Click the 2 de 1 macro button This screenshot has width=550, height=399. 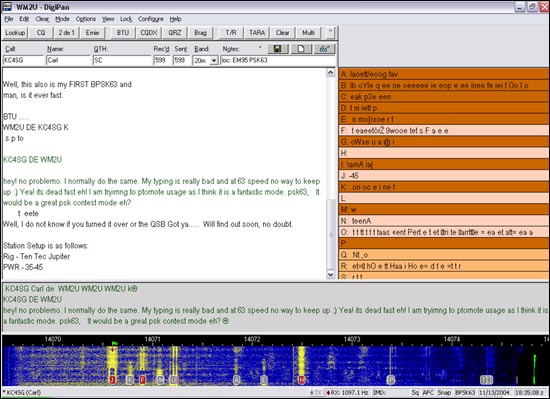67,33
